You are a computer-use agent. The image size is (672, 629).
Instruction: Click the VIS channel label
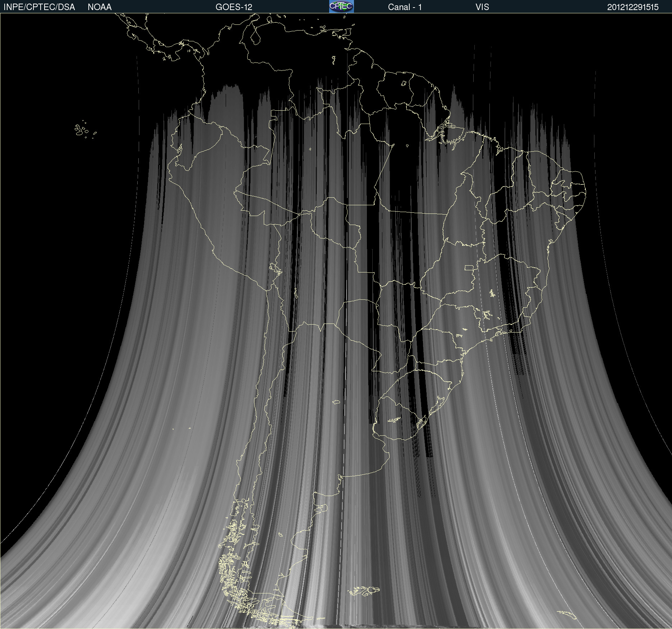pyautogui.click(x=482, y=7)
